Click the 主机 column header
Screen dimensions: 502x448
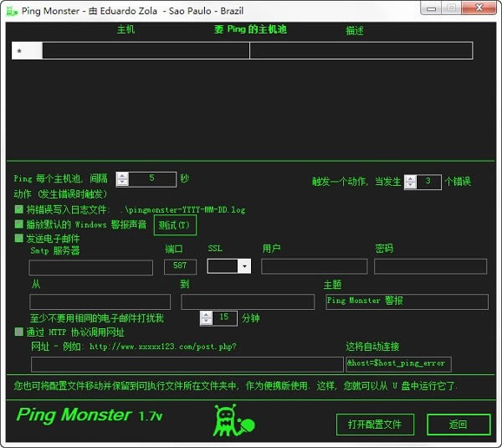125,29
